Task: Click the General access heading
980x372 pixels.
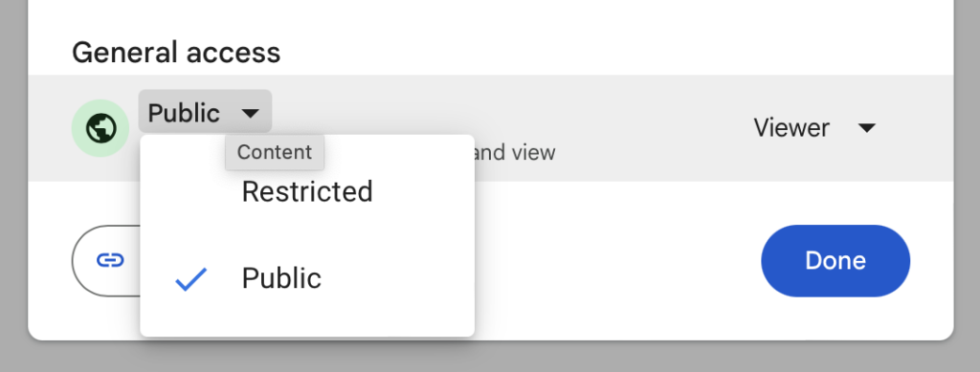Action: coord(176,53)
